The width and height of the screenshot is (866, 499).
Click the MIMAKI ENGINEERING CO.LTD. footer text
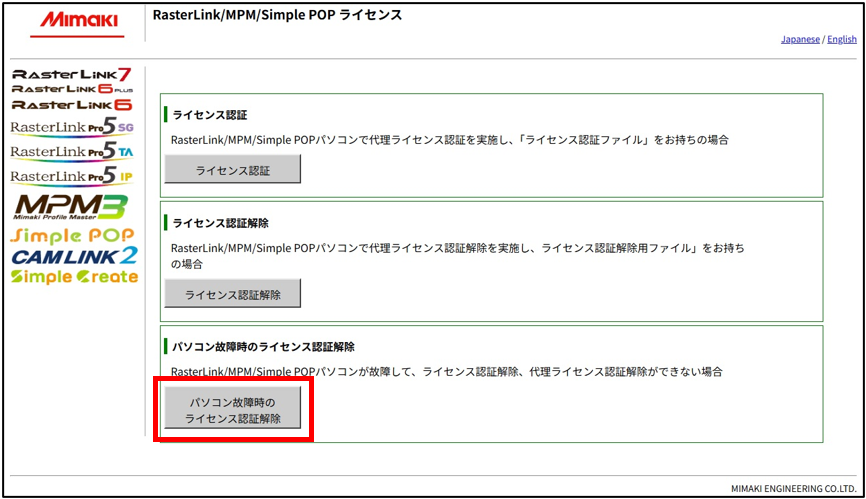(794, 489)
